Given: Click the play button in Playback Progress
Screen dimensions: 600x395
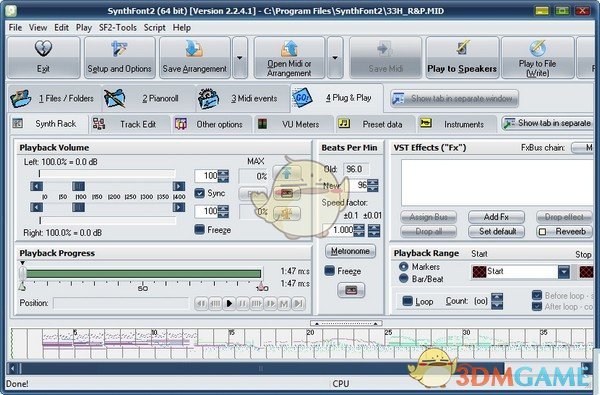Looking at the screenshot, I should point(229,304).
